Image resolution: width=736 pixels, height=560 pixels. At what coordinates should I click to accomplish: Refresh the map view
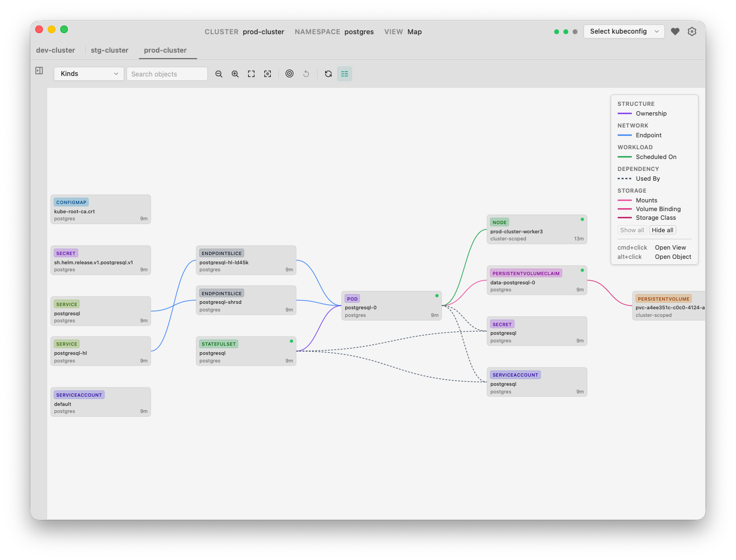[328, 74]
